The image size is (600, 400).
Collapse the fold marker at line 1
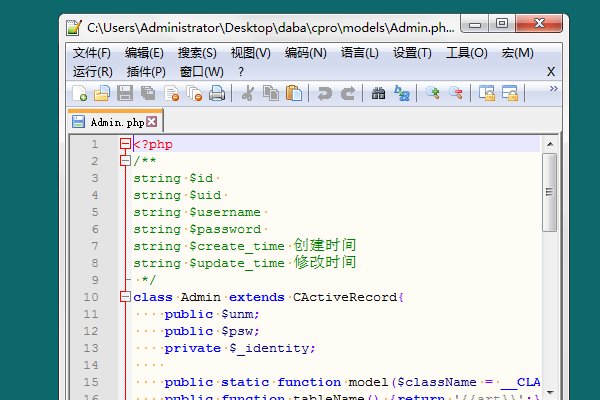[125, 144]
